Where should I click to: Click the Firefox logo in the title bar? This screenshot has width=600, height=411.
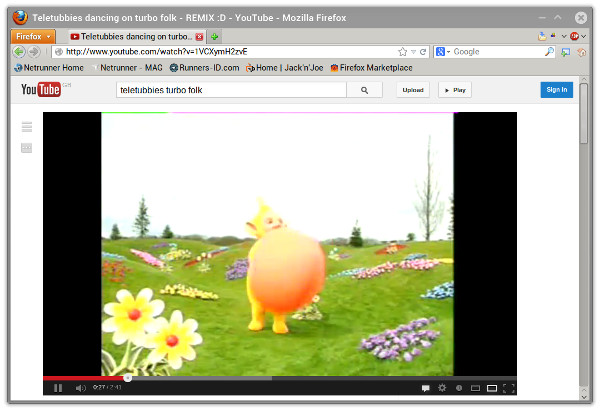pyautogui.click(x=20, y=17)
